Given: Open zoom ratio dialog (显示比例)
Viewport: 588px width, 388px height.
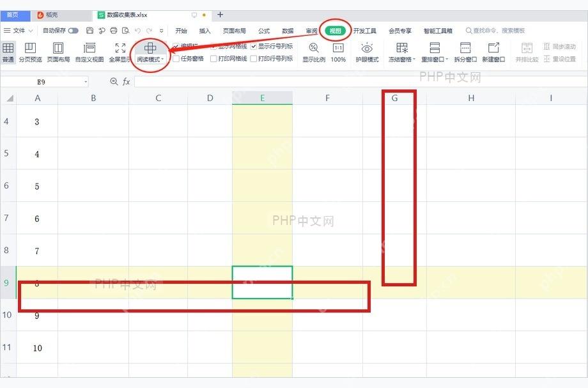Looking at the screenshot, I should click(314, 52).
